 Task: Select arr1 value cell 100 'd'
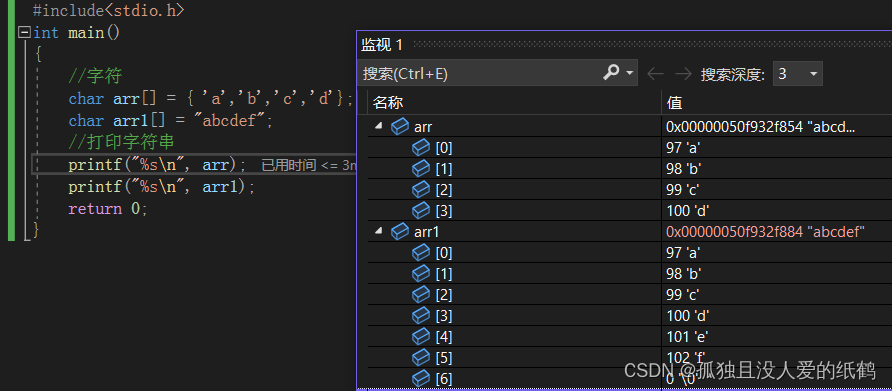(x=688, y=316)
